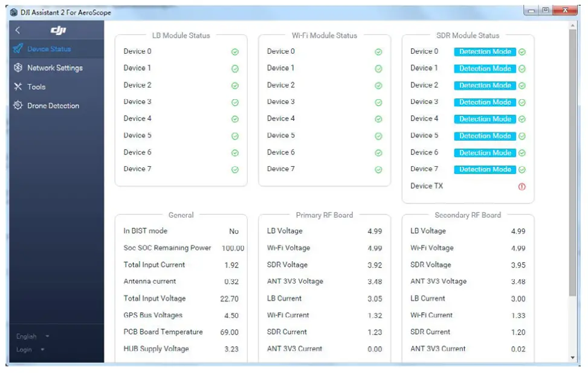588x373 pixels.
Task: Click the SDR Module Status panel heading
Action: (x=468, y=36)
